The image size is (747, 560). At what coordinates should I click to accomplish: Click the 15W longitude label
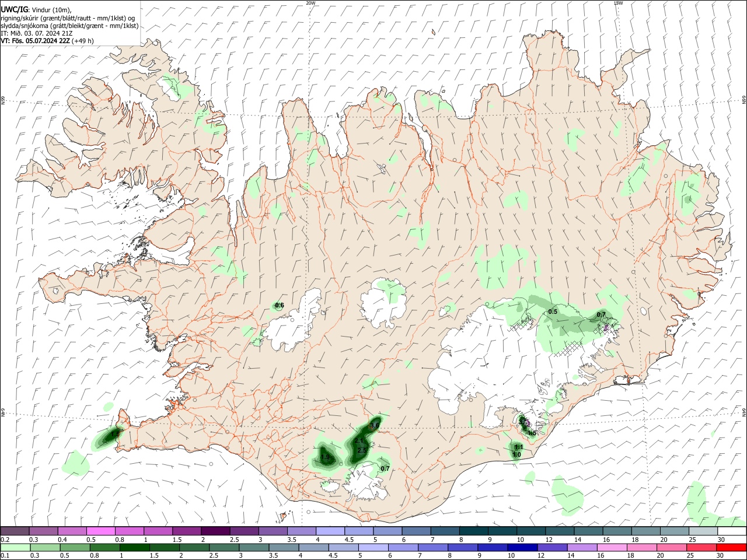618,3
